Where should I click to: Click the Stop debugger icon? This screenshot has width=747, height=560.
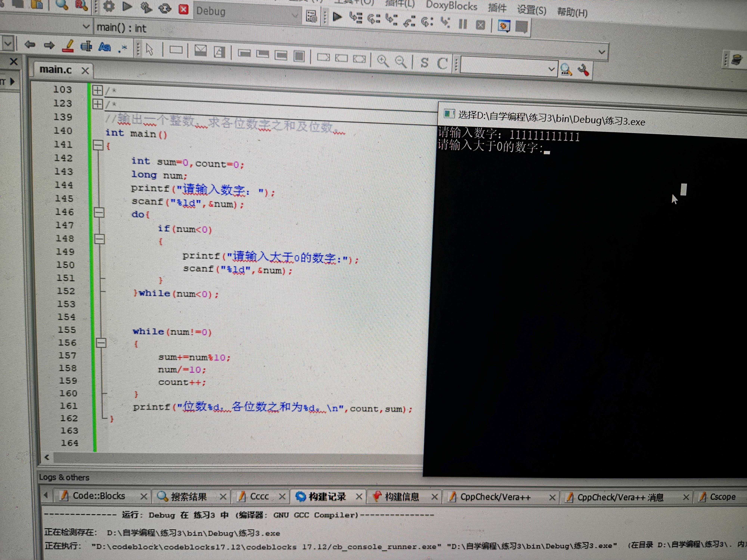pos(480,25)
